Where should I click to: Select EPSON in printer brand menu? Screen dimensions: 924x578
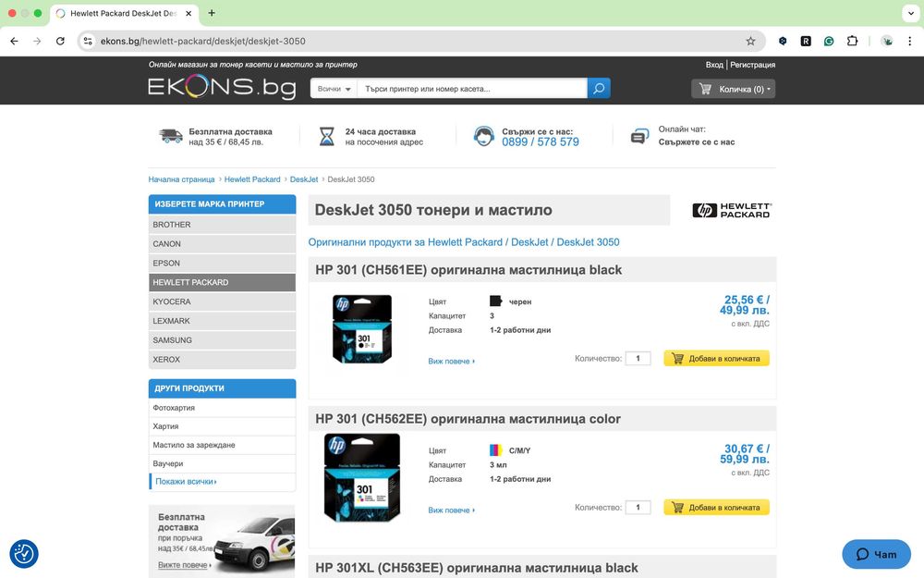click(222, 263)
